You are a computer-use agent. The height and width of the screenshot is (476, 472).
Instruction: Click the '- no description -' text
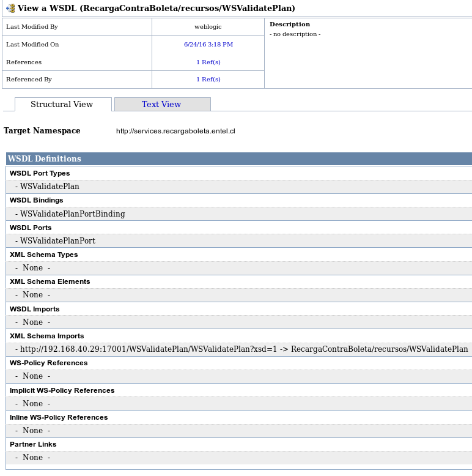click(295, 34)
